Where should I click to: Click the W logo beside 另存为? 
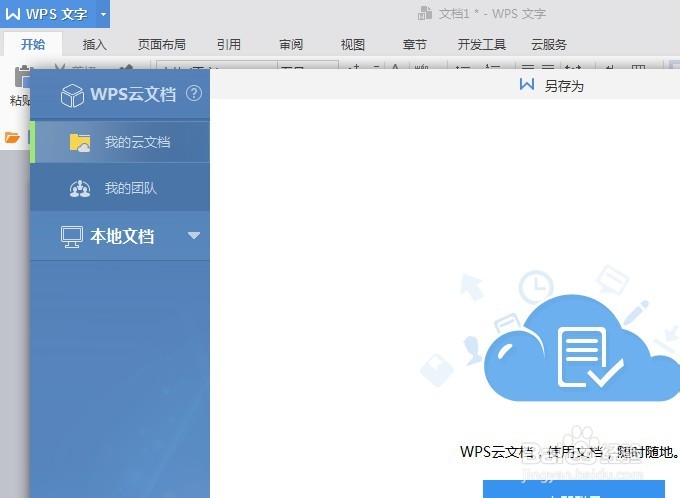527,84
